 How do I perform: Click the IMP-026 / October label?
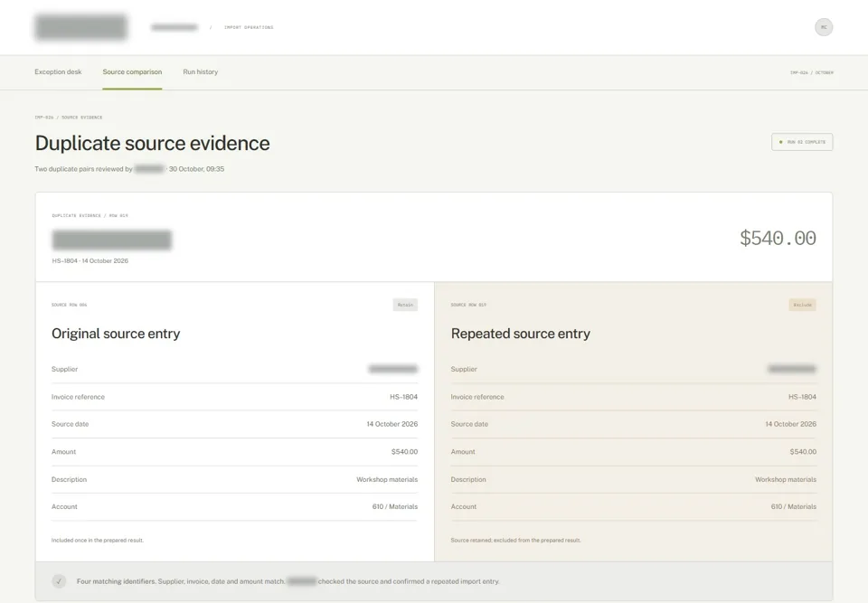[812, 72]
